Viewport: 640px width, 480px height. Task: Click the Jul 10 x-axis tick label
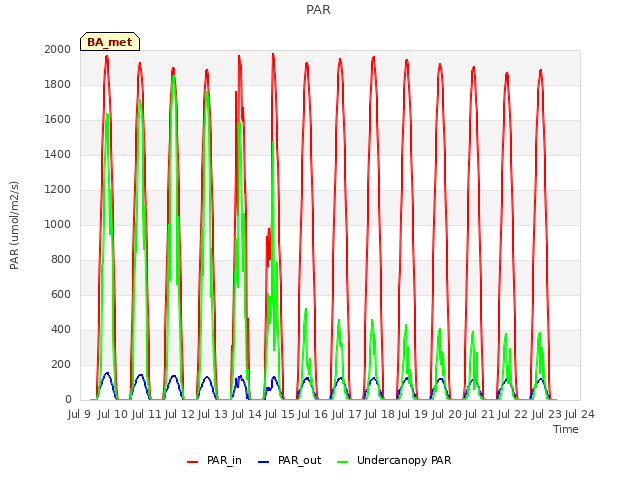point(113,414)
